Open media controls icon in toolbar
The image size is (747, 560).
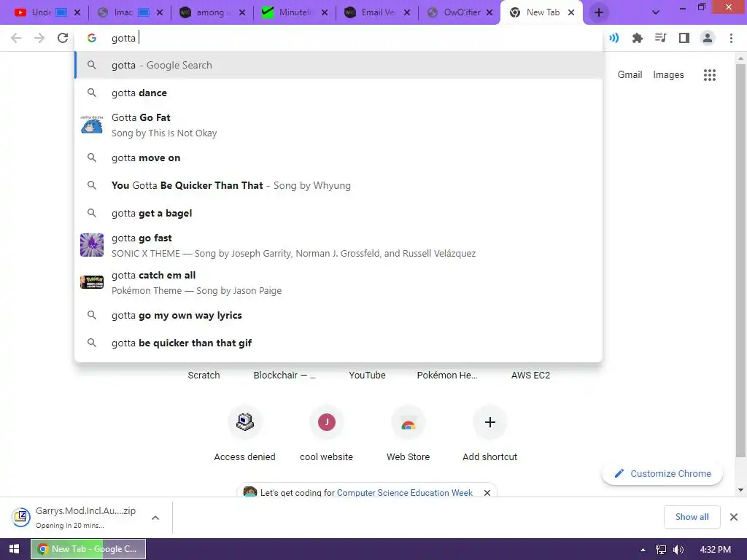click(660, 38)
